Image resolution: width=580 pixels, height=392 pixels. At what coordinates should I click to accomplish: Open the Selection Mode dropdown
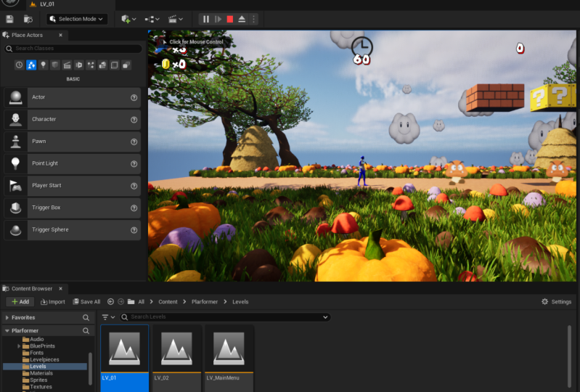coord(76,19)
